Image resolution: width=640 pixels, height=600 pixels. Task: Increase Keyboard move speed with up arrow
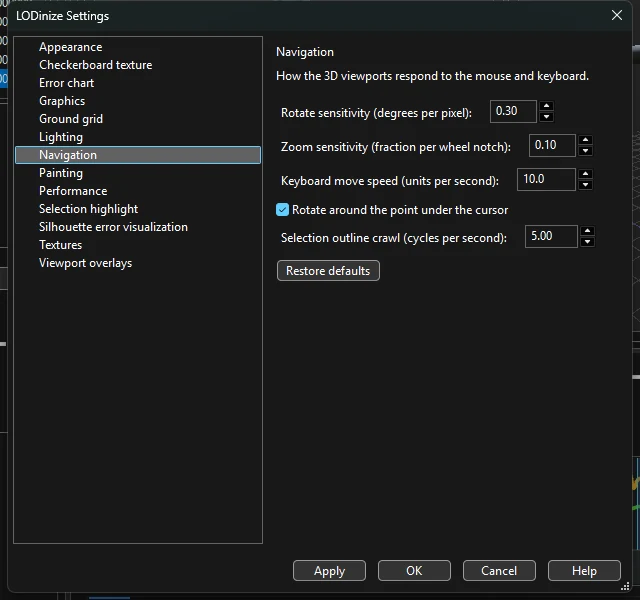point(586,174)
